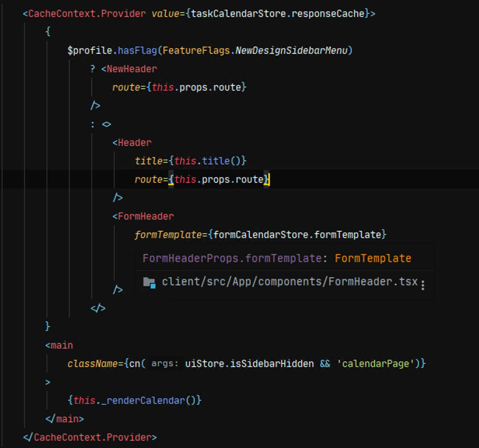Image resolution: width=479 pixels, height=448 pixels.
Task: Click FormHeaderProps.formTemplate in the tooltip
Action: click(232, 258)
